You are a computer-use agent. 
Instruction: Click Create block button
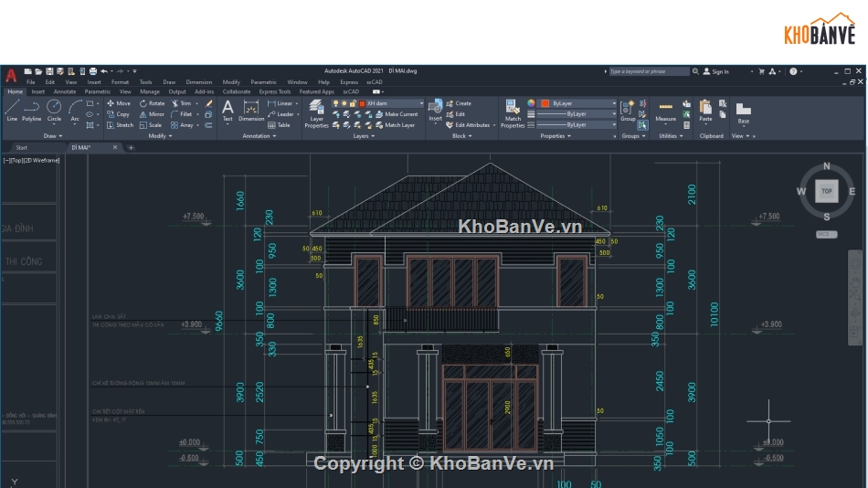(459, 103)
